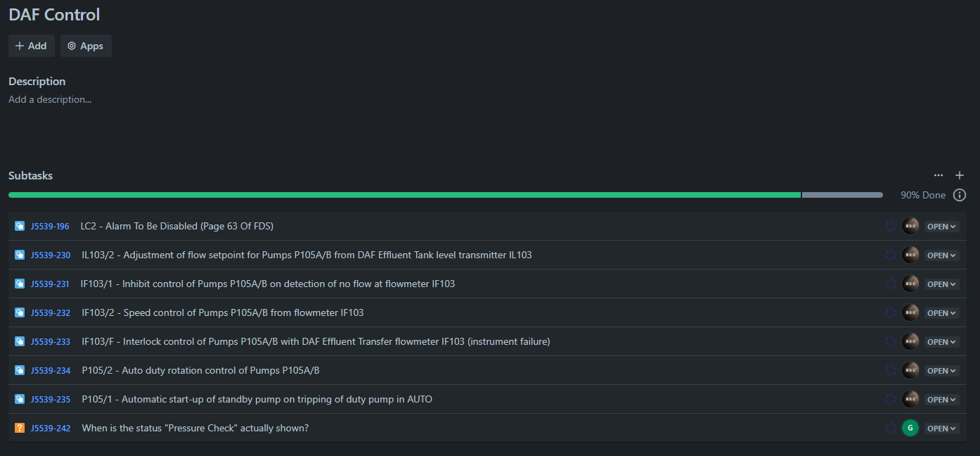Open the OPEN status dropdown for J5539-196

(941, 227)
